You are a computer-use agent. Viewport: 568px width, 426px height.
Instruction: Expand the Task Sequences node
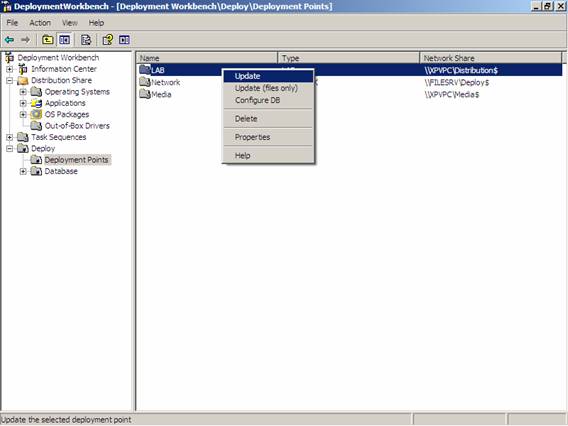[10, 137]
